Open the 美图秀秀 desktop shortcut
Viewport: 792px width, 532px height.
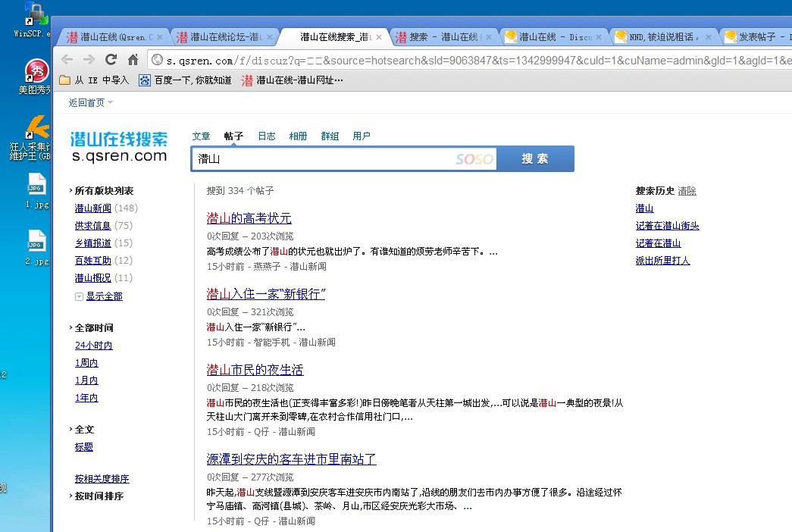36,76
